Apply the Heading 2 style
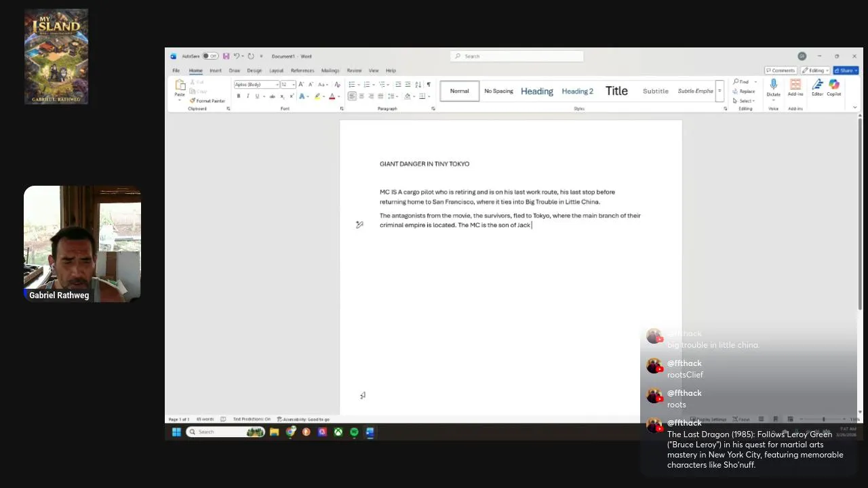Viewport: 868px width, 488px height. [577, 91]
